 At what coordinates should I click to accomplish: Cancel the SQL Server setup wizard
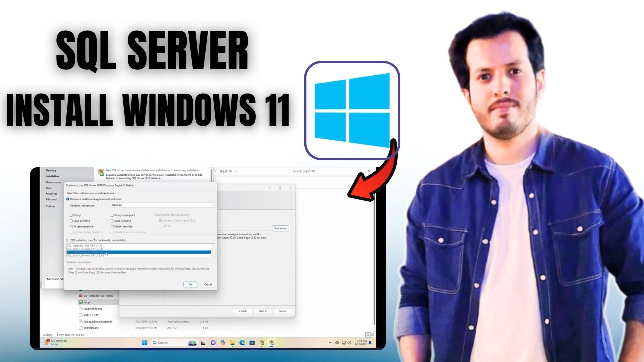click(282, 311)
